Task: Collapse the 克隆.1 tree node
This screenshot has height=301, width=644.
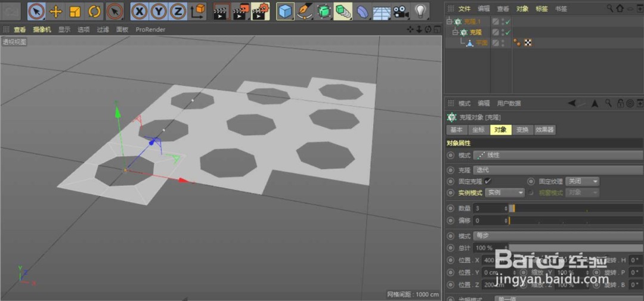Action: pos(449,22)
